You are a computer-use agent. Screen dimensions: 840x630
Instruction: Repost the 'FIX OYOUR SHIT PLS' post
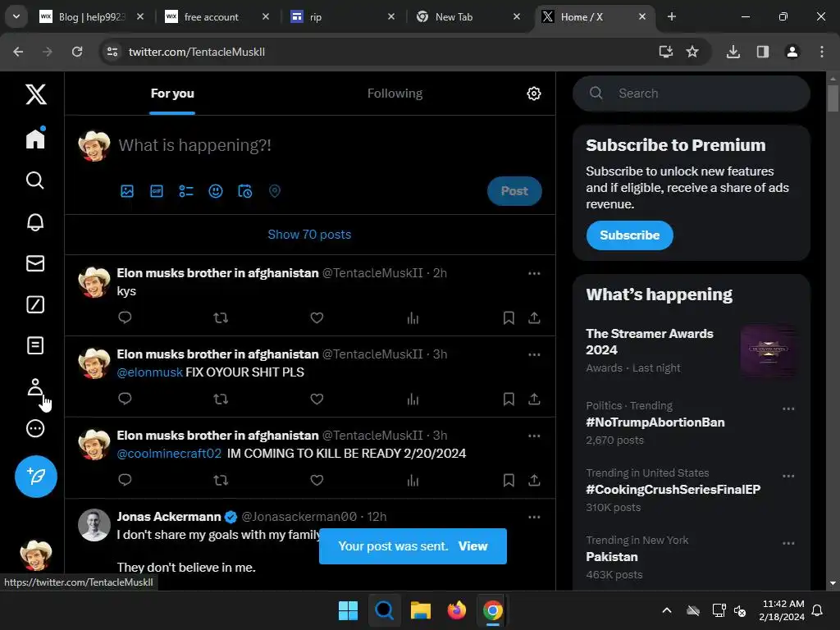coord(221,399)
